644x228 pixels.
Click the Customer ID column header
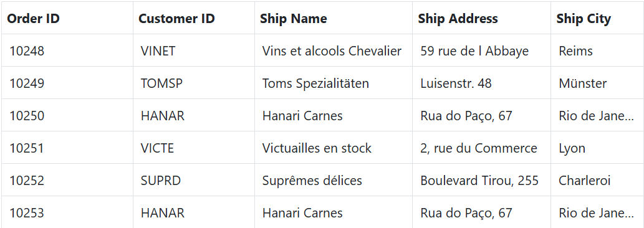tap(193, 18)
